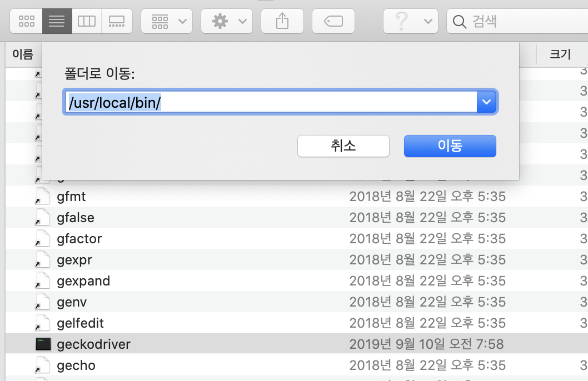
Task: Click the Share toolbar button
Action: [x=282, y=21]
